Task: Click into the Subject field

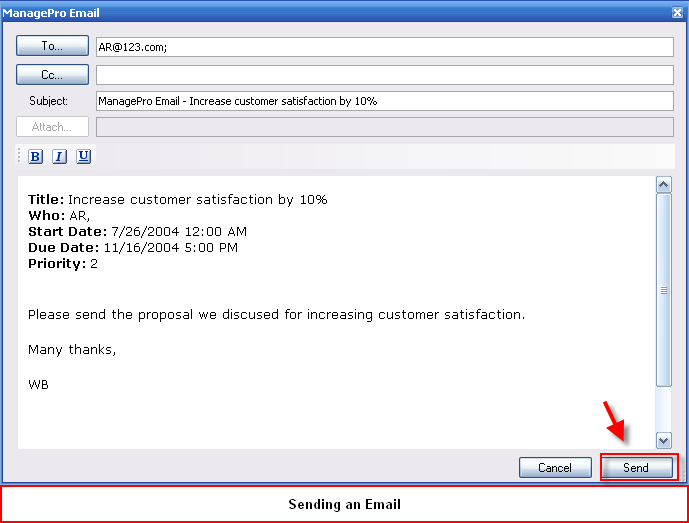Action: [x=384, y=101]
